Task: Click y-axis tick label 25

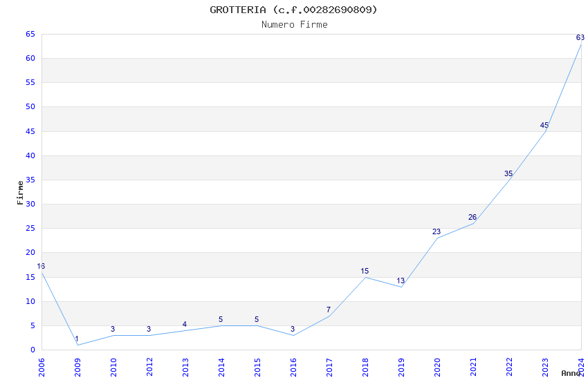Action: click(30, 229)
